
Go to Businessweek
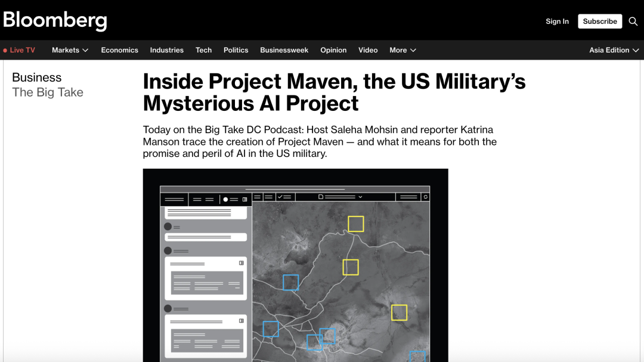pos(284,50)
